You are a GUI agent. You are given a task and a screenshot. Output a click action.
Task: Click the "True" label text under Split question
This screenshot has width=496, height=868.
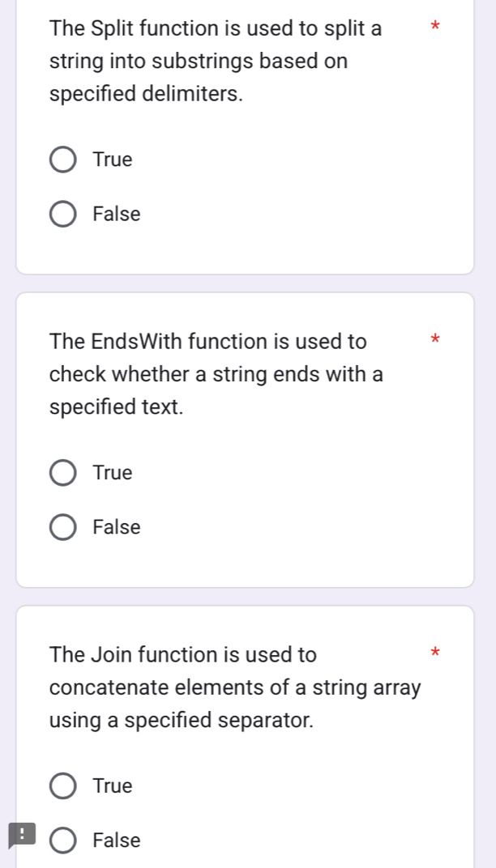[x=113, y=160]
